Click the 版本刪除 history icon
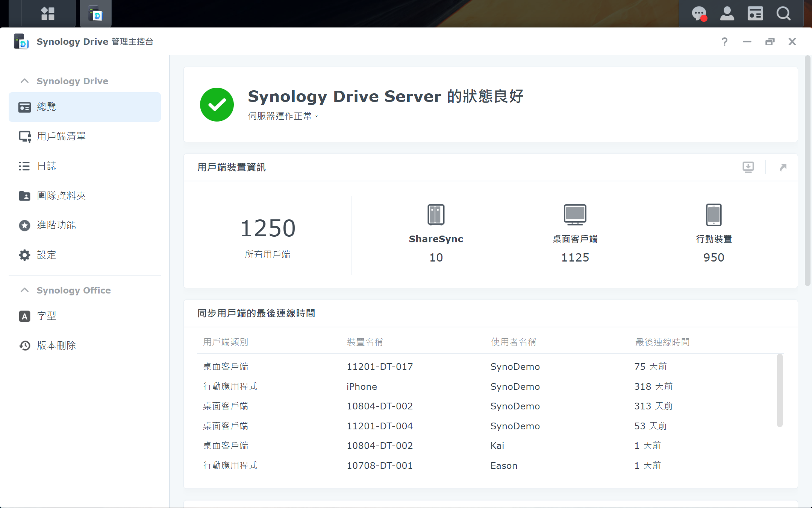812x508 pixels. click(24, 345)
